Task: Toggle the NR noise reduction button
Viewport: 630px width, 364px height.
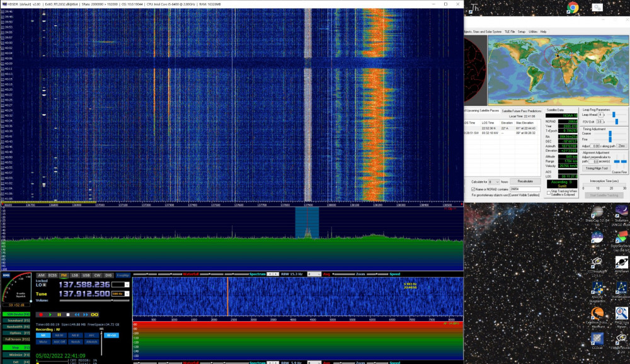Action: point(43,335)
